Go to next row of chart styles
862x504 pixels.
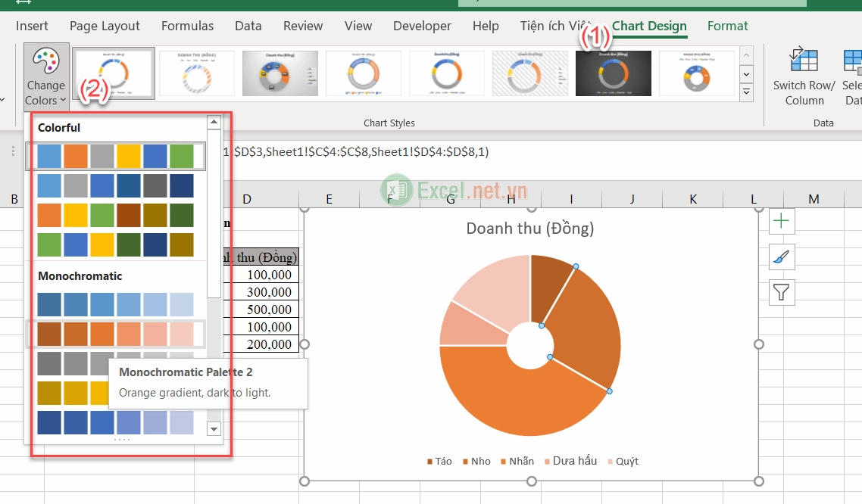pyautogui.click(x=746, y=73)
